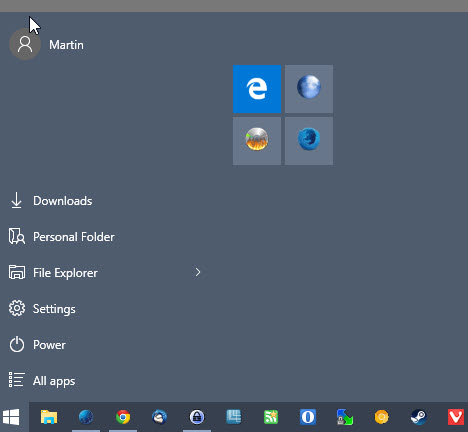468x432 pixels.
Task: Click the File Explorer icon in Start menu
Action: [17, 272]
